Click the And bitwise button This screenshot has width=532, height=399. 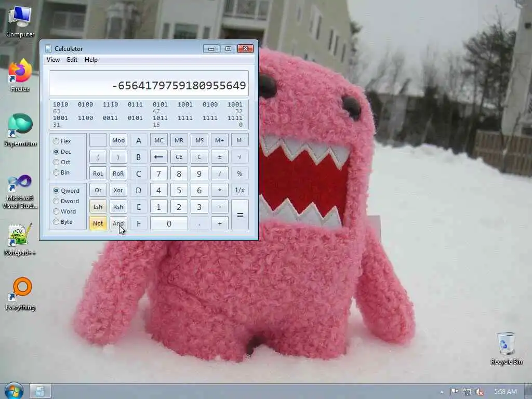pos(118,223)
